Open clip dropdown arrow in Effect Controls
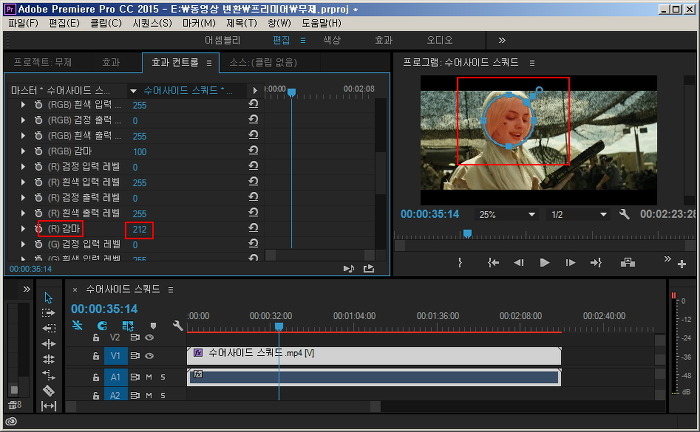This screenshot has height=432, width=700. pos(133,91)
